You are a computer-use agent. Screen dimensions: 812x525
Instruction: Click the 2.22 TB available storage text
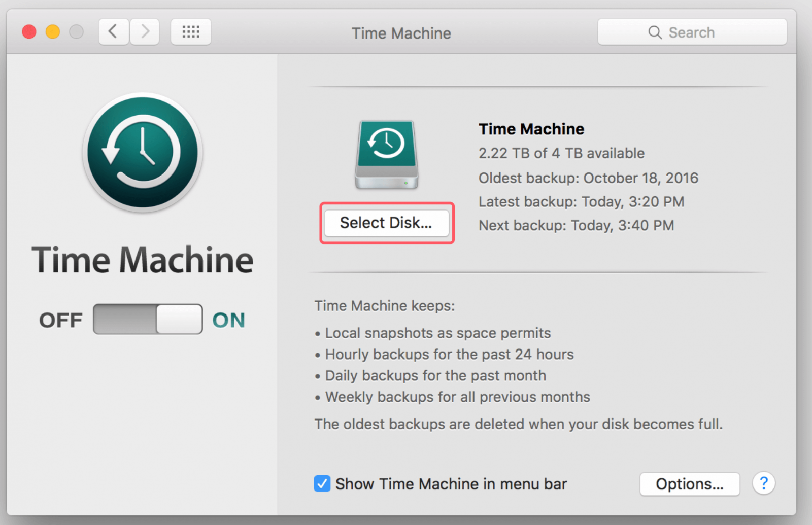click(x=561, y=153)
